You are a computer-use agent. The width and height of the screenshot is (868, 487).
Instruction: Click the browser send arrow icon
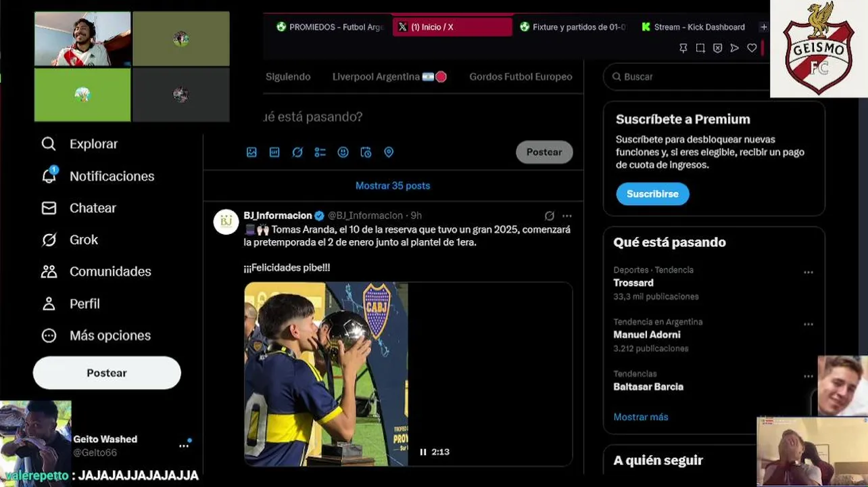click(x=734, y=48)
